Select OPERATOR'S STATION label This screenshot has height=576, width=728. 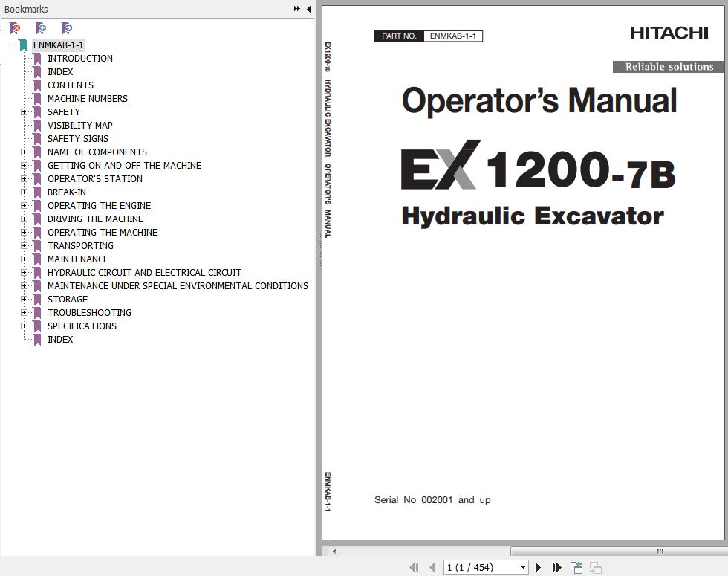(x=95, y=179)
